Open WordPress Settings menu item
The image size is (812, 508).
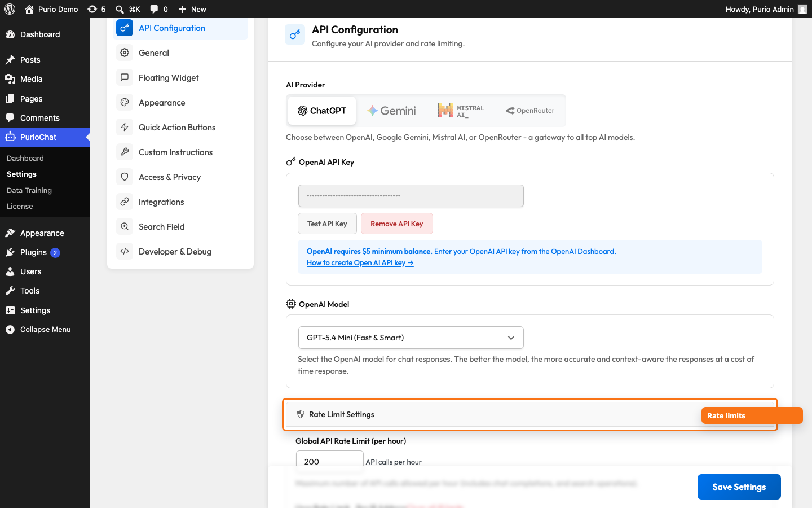coord(45,310)
